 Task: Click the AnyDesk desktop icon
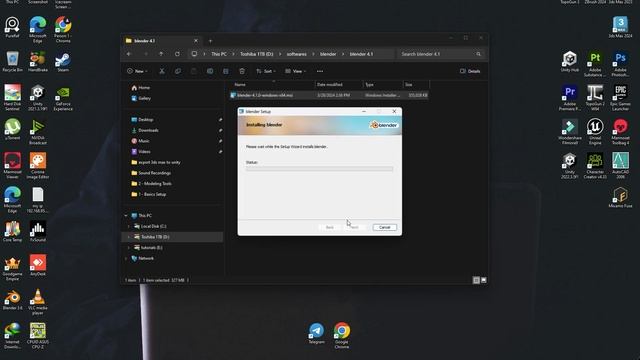click(38, 265)
